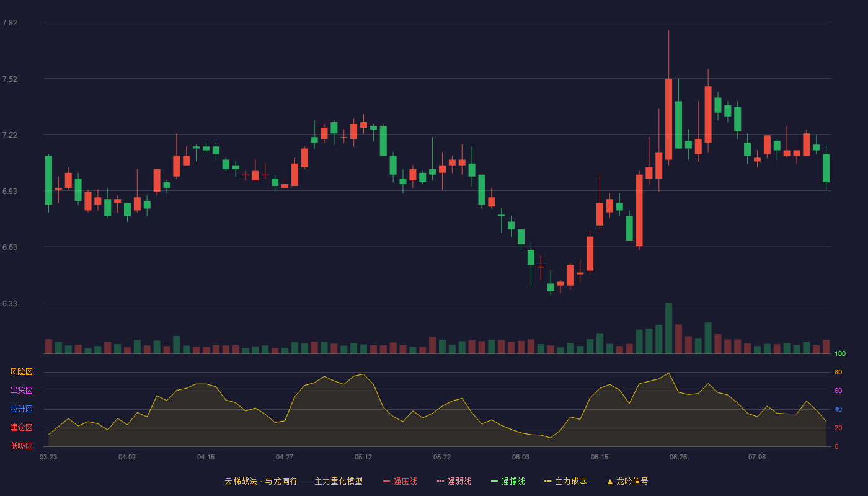Screen dimensions: 868x496
Task: Click the 06-15 date label
Action: 600,457
